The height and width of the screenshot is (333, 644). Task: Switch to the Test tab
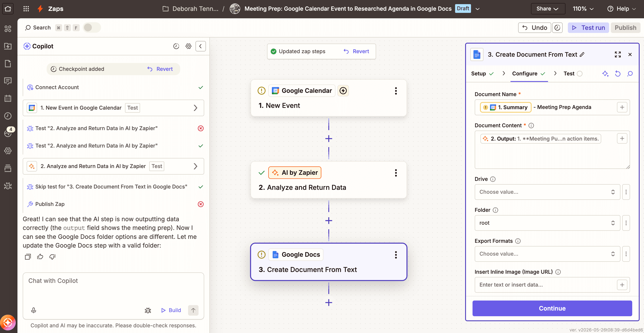573,73
